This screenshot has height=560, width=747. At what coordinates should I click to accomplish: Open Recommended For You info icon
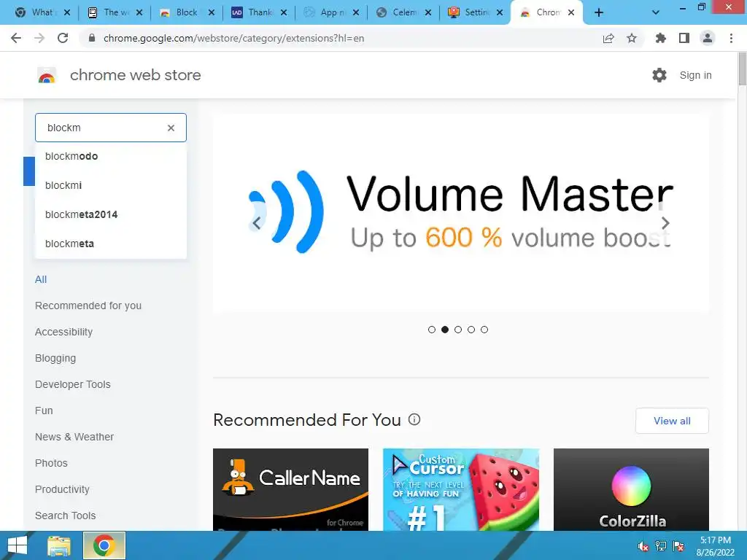[414, 419]
